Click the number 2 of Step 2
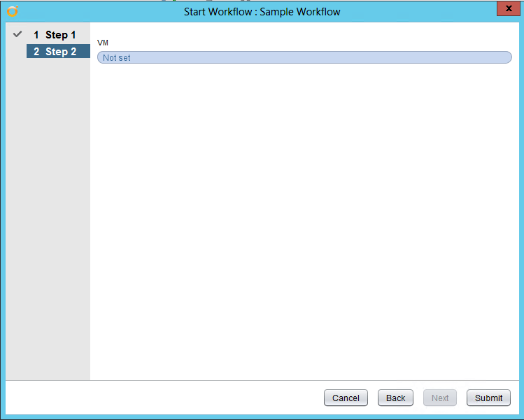Screen dimensions: 524x420 tap(36, 52)
